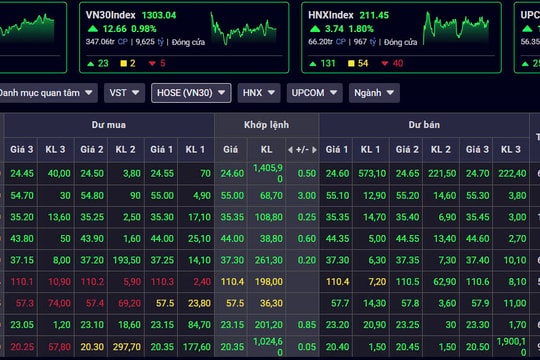Click HNX advancers green arrow beside 131

(x=313, y=64)
